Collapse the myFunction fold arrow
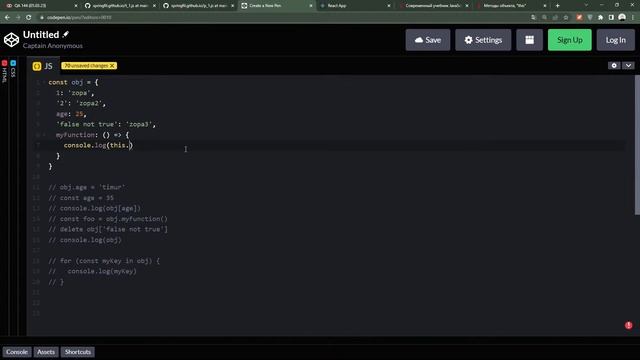The height and width of the screenshot is (360, 640). tap(44, 135)
